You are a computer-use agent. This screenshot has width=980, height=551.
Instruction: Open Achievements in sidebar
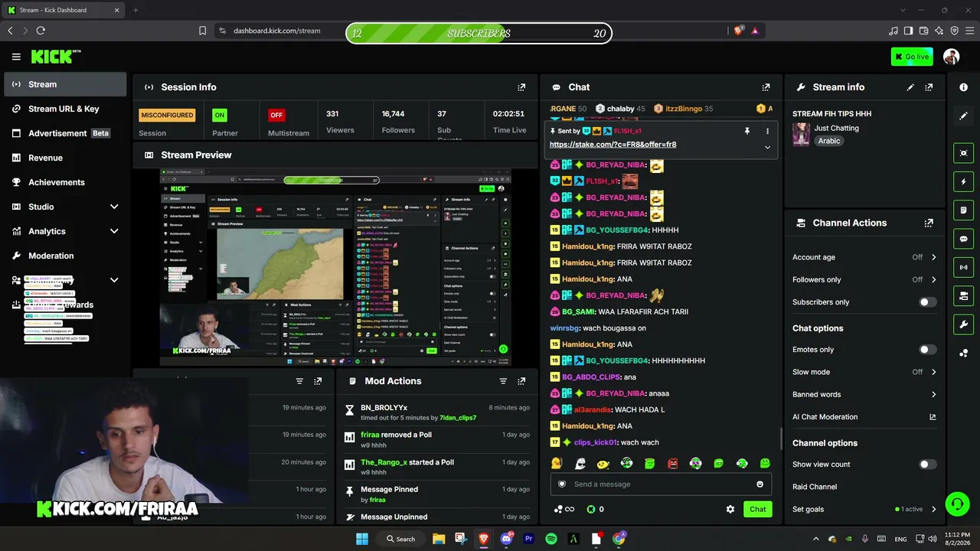(x=65, y=182)
